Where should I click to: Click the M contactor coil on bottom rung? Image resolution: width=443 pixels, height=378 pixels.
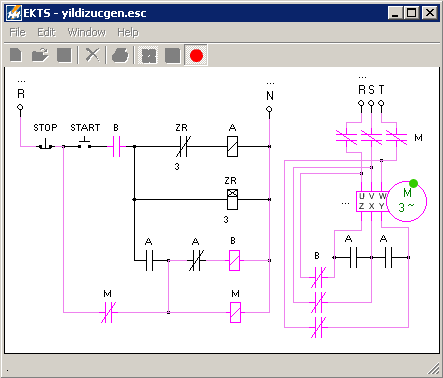pyautogui.click(x=235, y=312)
